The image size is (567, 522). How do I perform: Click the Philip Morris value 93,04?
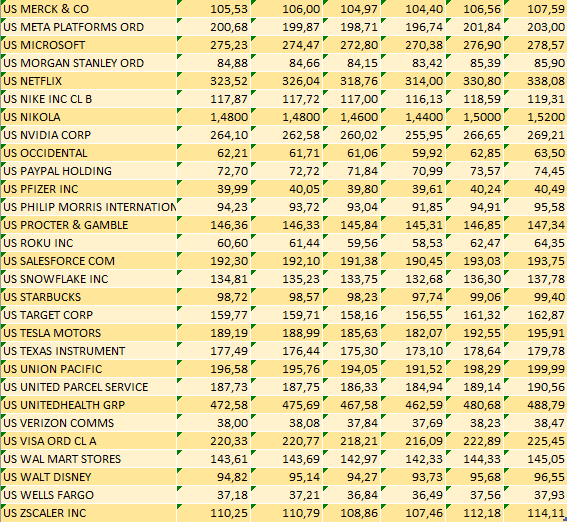click(x=352, y=207)
